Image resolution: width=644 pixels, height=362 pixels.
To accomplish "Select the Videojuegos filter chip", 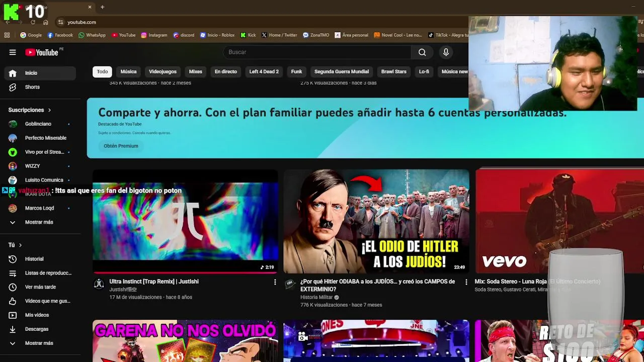I will point(163,72).
